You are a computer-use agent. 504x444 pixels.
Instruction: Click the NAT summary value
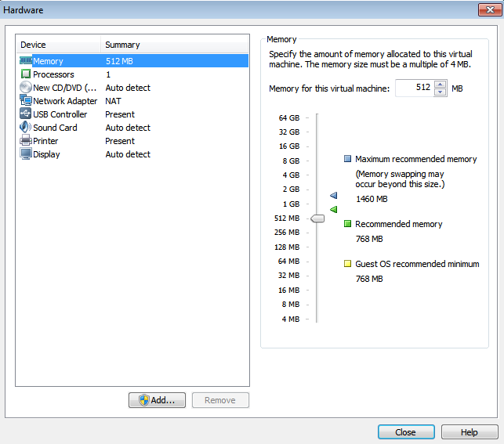(113, 101)
